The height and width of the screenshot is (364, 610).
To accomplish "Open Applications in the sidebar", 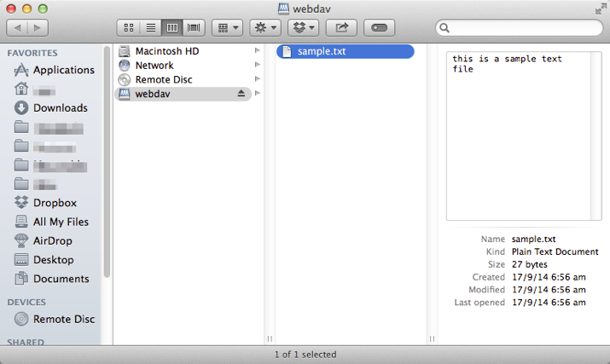I will tap(55, 70).
